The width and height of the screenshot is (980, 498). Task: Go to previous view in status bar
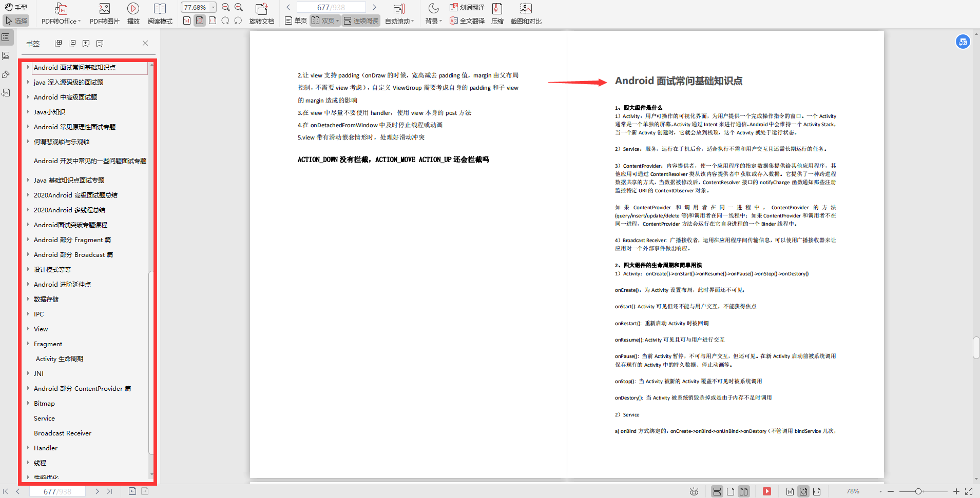[132, 491]
